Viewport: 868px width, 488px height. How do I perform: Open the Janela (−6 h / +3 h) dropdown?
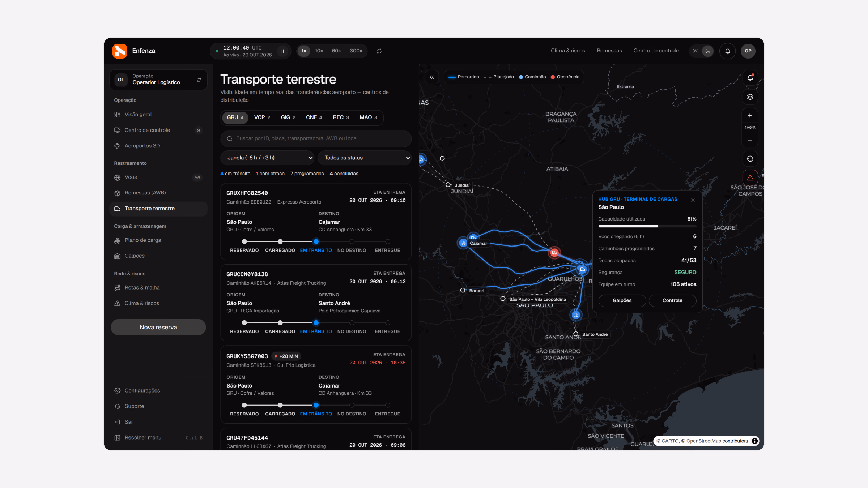click(268, 158)
